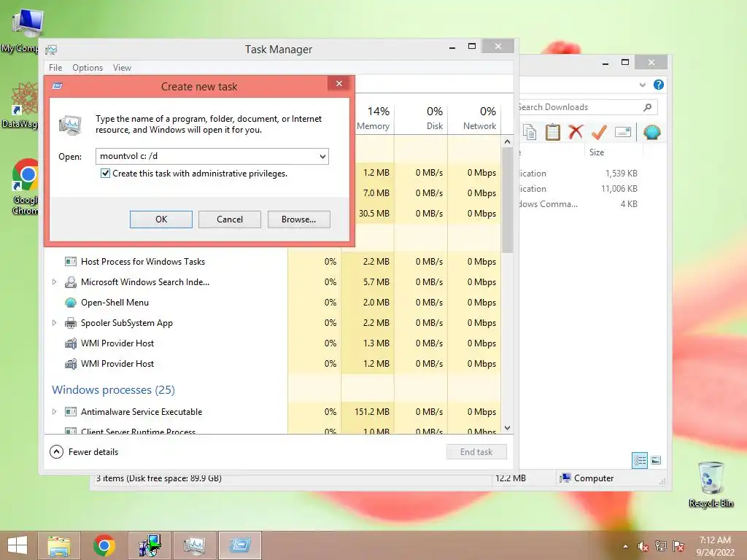Click the search magnifier icon in Explorer
This screenshot has height=560, width=747.
pyautogui.click(x=648, y=107)
